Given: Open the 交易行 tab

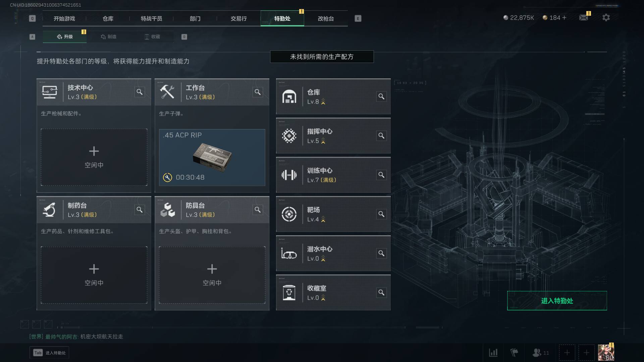Looking at the screenshot, I should coord(238,18).
